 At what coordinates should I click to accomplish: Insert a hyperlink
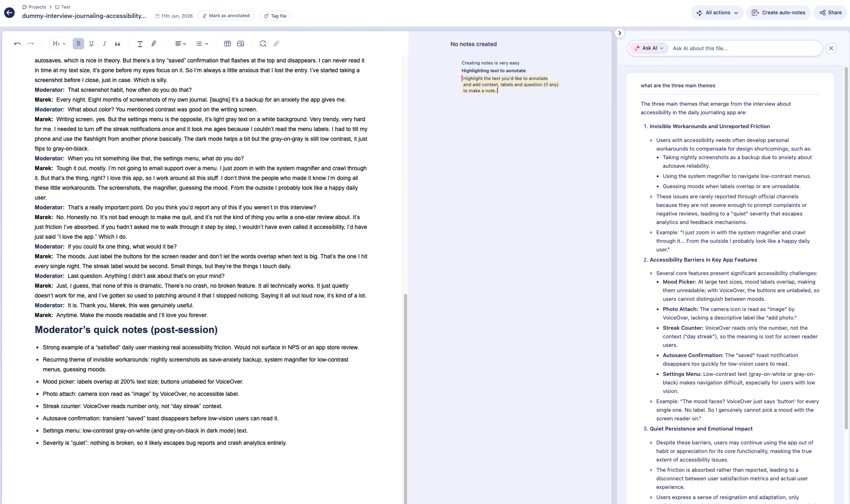(x=276, y=44)
